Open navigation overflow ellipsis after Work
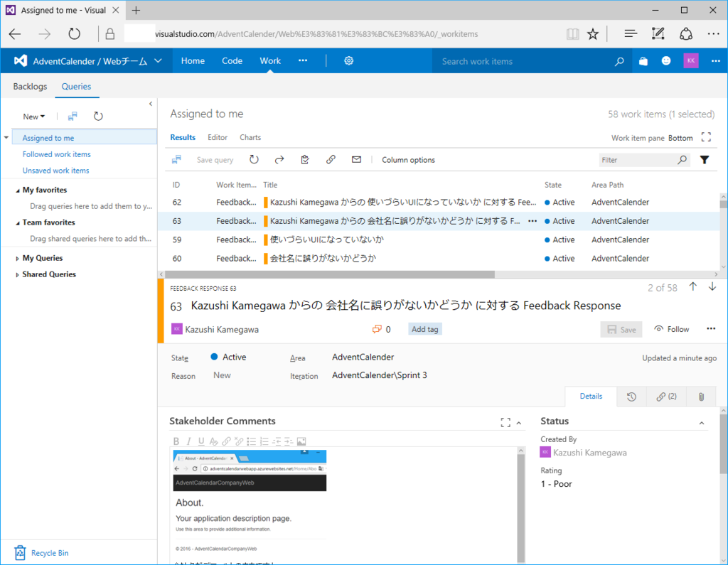728x565 pixels. coord(303,61)
